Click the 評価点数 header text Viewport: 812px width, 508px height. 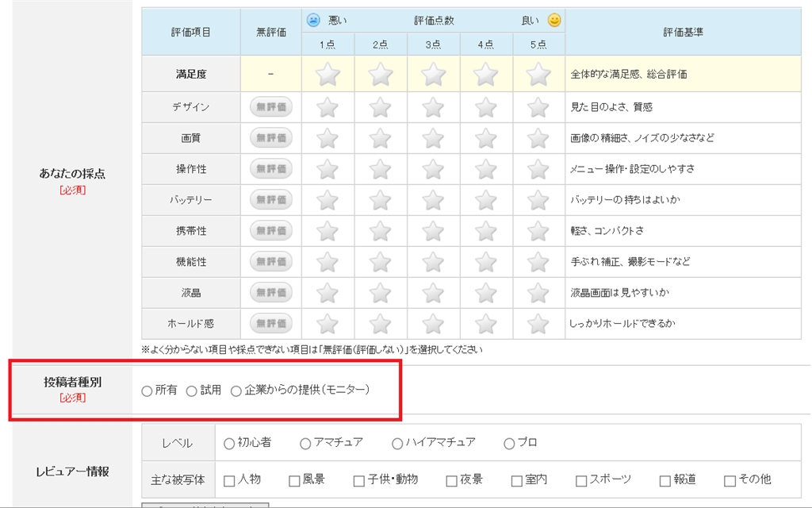pyautogui.click(x=434, y=21)
